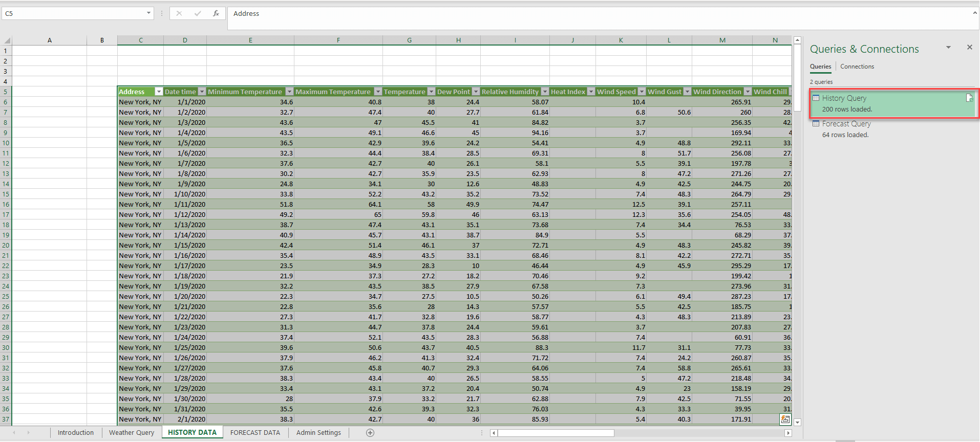
Task: Click the Cancel formula entry icon
Action: point(179,13)
